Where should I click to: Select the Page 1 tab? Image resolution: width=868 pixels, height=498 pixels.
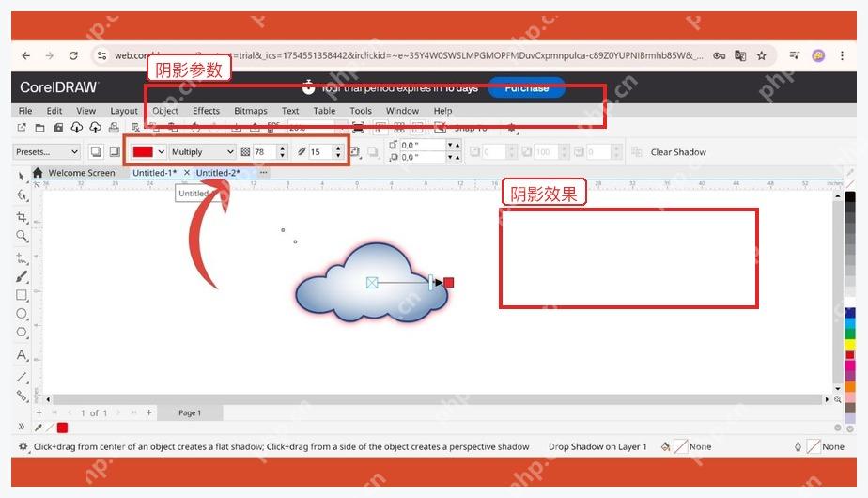pyautogui.click(x=190, y=412)
